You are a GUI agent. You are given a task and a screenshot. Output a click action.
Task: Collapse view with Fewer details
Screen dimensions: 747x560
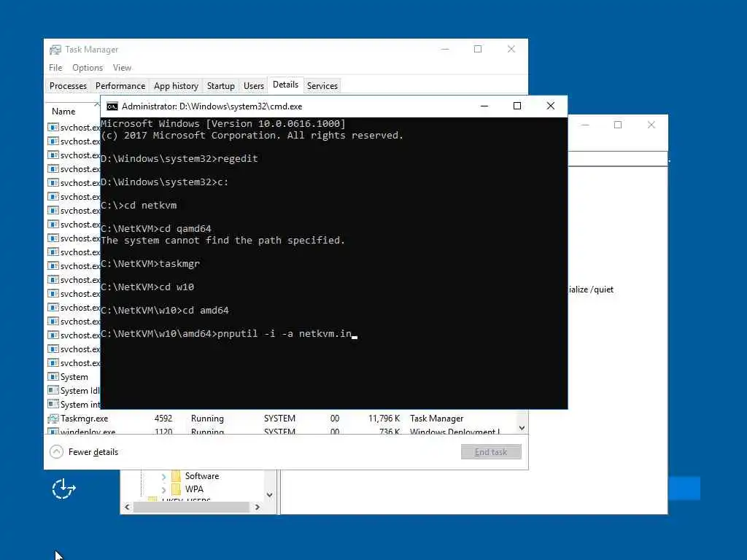pos(84,452)
